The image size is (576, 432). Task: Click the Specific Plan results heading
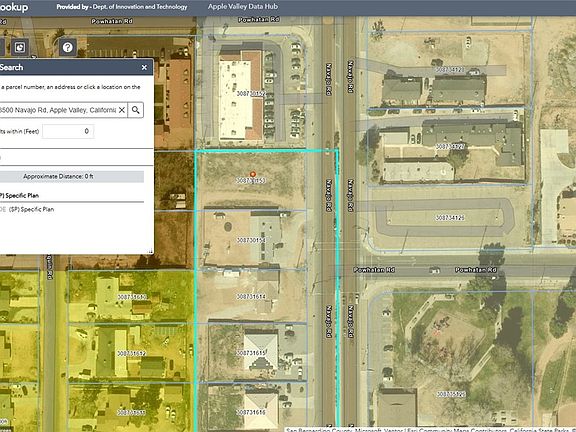pyautogui.click(x=20, y=195)
